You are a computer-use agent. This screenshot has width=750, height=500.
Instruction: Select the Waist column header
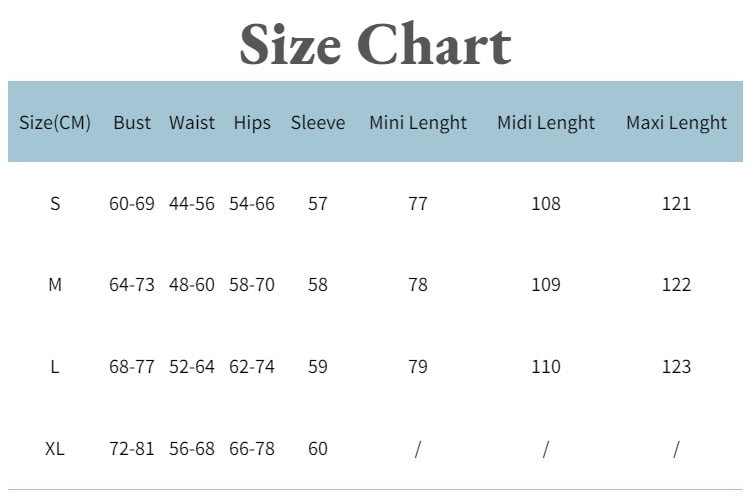click(x=192, y=123)
